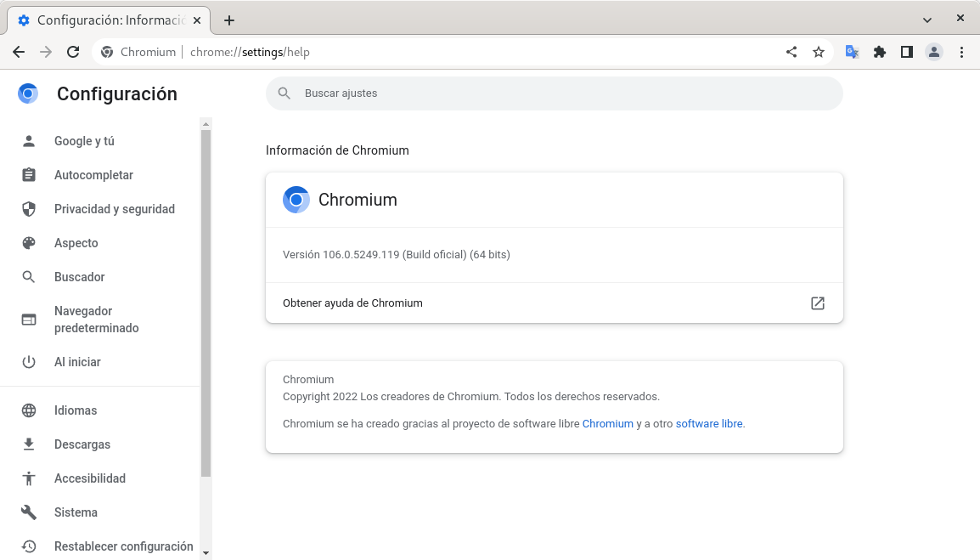This screenshot has width=980, height=560.
Task: Open the software libre link
Action: point(709,424)
